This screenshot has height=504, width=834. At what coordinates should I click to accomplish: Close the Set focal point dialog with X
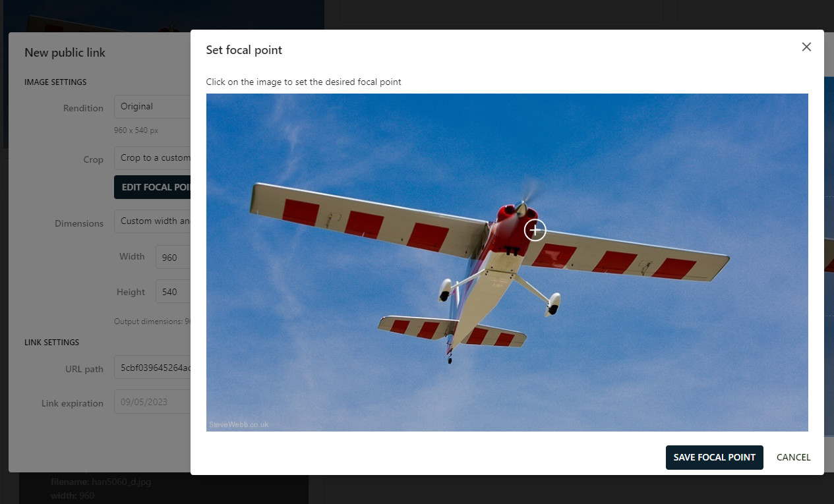point(806,47)
